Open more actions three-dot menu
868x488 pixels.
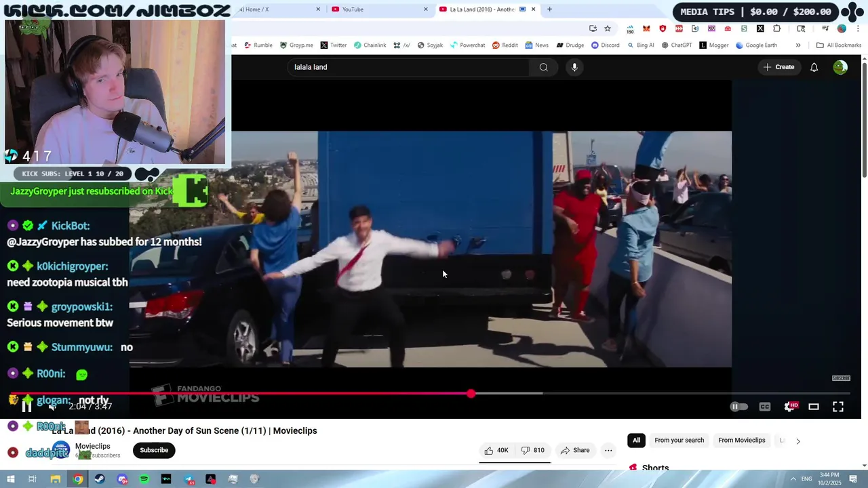[x=608, y=450]
